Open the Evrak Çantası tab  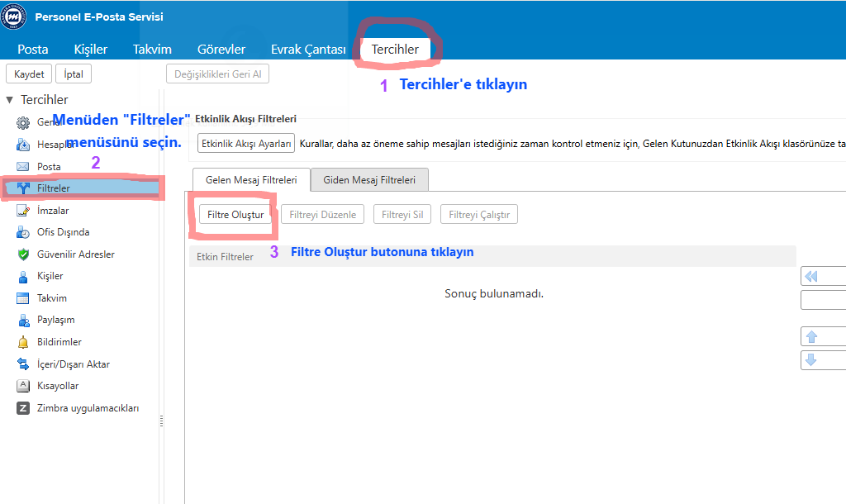tap(308, 49)
